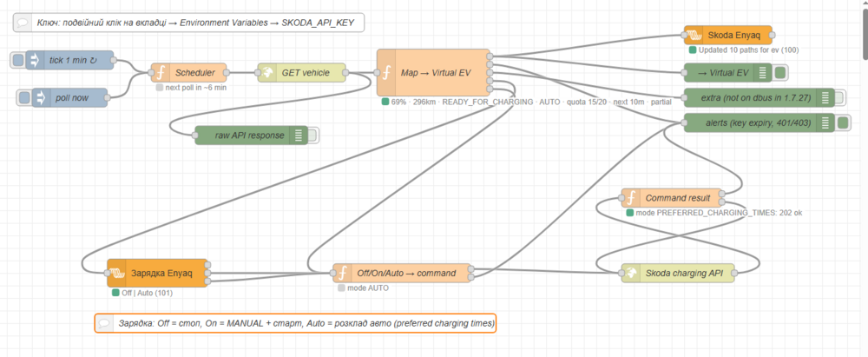Trigger the 'poll now' inject button

click(24, 98)
